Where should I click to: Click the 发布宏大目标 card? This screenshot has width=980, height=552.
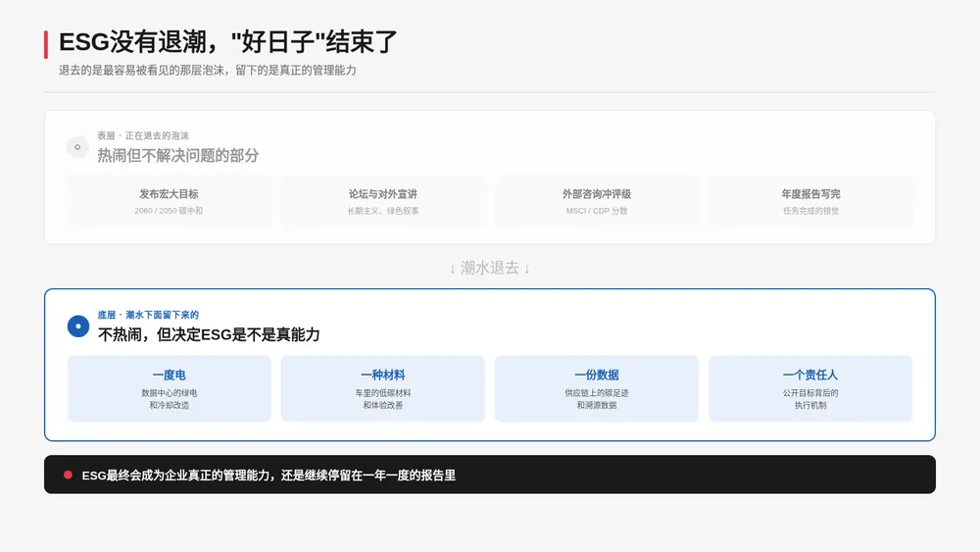[169, 201]
